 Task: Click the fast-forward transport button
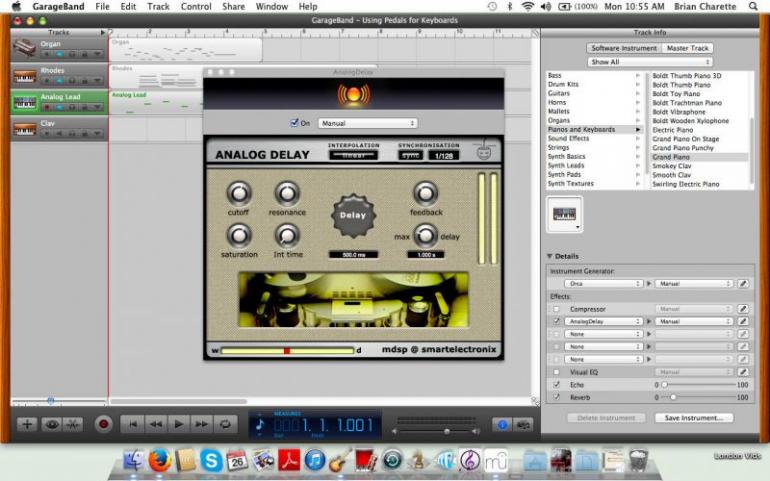point(202,424)
